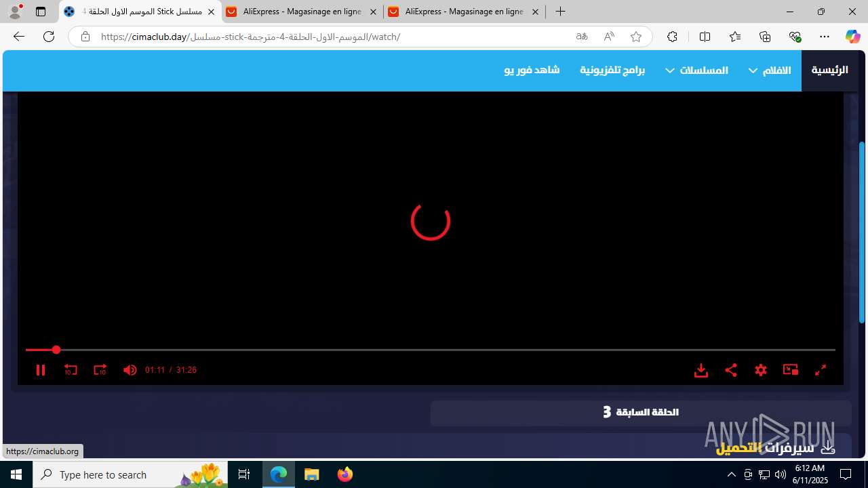868x488 pixels.
Task: Skip forward 10 seconds in the video
Action: pos(100,370)
